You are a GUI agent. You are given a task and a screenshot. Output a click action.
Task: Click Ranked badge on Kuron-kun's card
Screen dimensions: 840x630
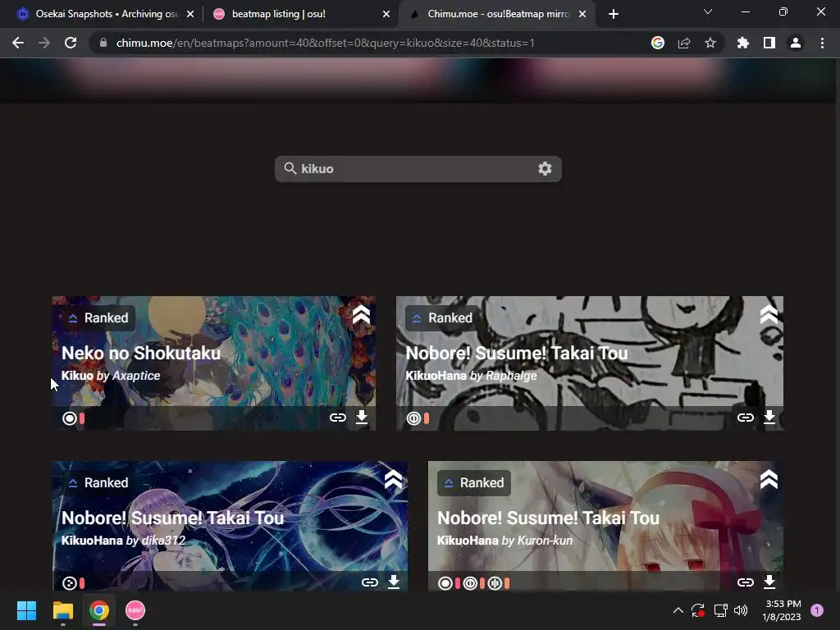click(x=474, y=482)
